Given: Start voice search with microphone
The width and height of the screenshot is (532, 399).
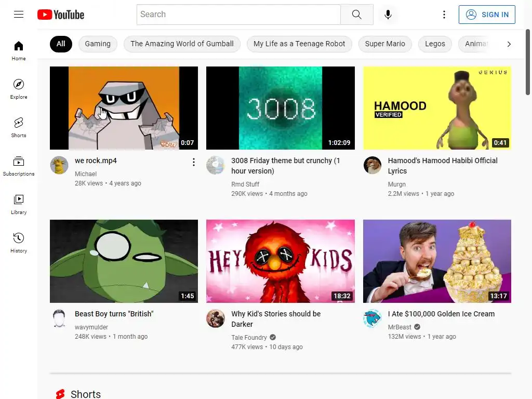Looking at the screenshot, I should tap(388, 15).
